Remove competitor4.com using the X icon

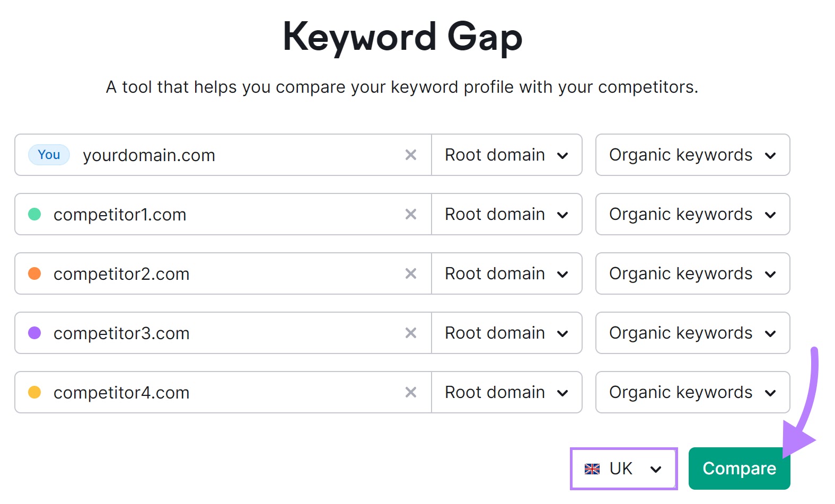(x=411, y=392)
